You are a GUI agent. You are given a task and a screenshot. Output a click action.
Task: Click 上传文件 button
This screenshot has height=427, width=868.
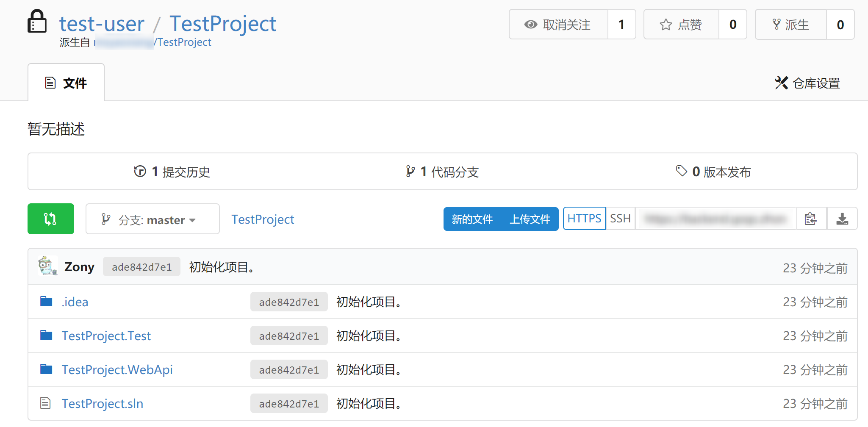click(530, 219)
